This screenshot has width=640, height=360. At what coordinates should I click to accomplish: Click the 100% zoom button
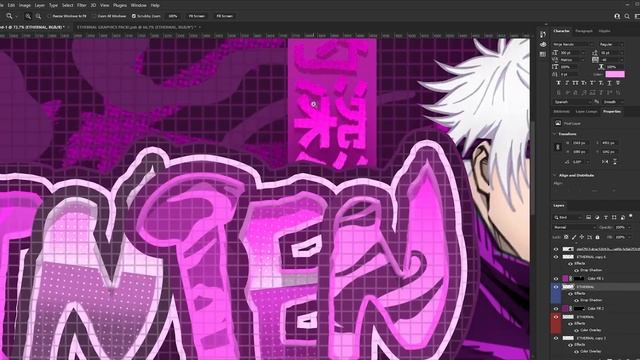[x=173, y=16]
